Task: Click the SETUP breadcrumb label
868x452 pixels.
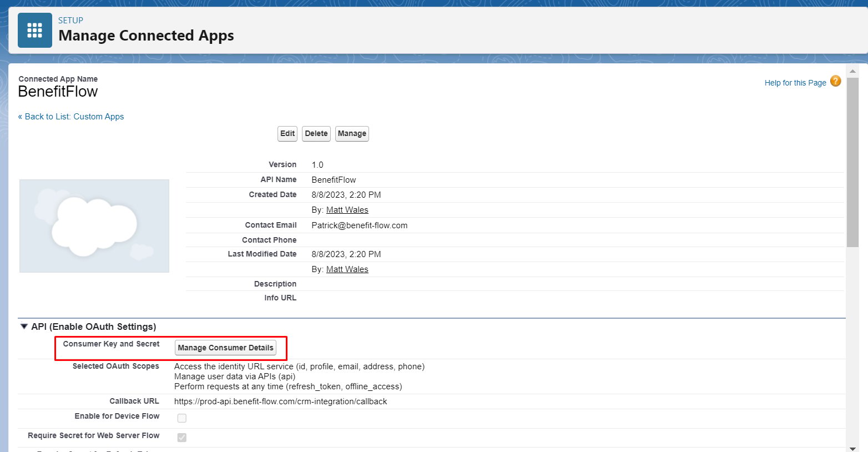Action: point(70,21)
